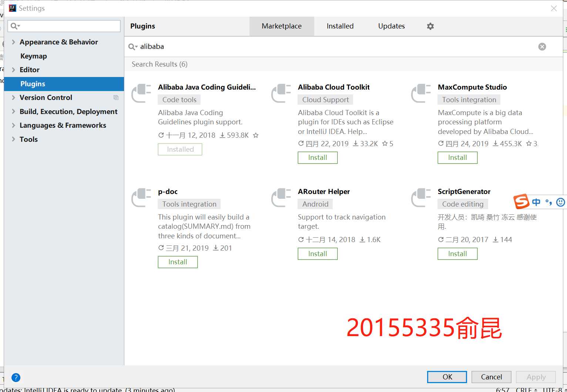Open the Sogou emoji smiley icon
The width and height of the screenshot is (567, 392).
560,202
